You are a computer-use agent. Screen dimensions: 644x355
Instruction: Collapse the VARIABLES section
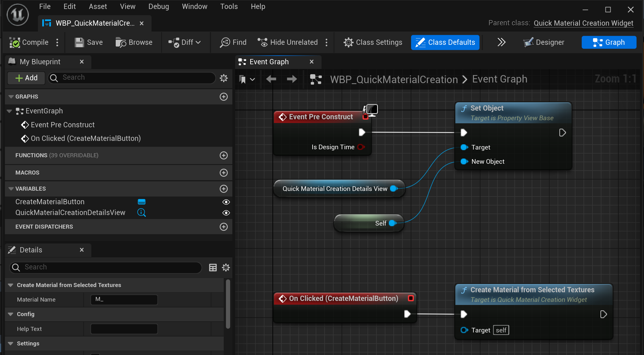click(x=11, y=189)
